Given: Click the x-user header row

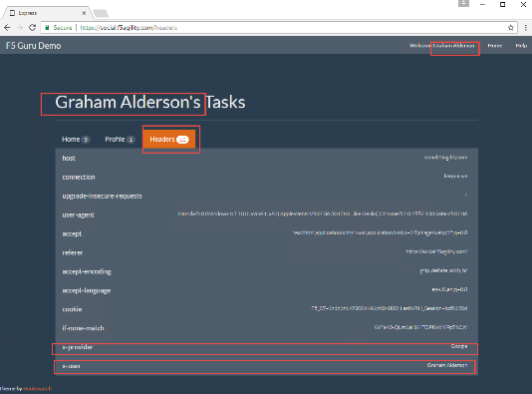Looking at the screenshot, I should (x=267, y=366).
